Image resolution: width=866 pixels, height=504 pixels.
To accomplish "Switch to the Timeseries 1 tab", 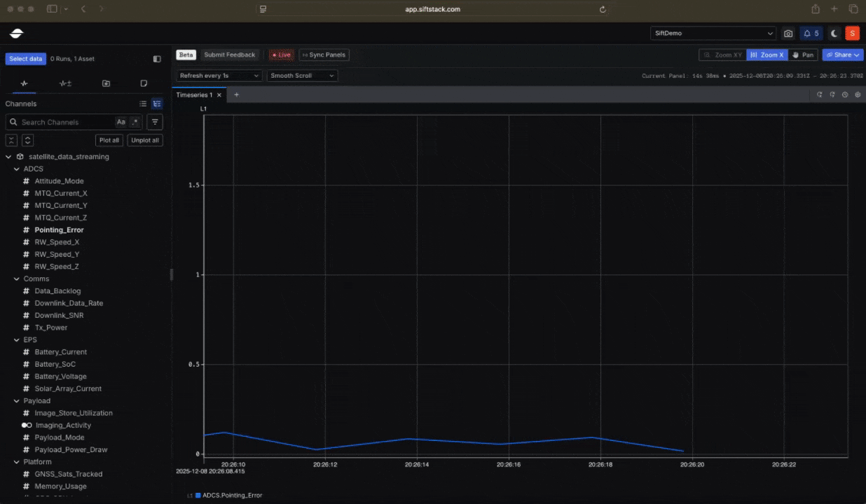I will tap(194, 94).
